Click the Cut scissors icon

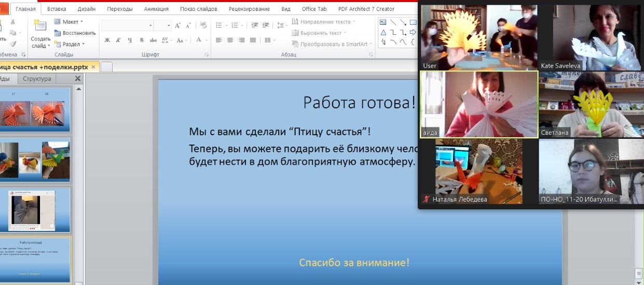click(x=13, y=22)
